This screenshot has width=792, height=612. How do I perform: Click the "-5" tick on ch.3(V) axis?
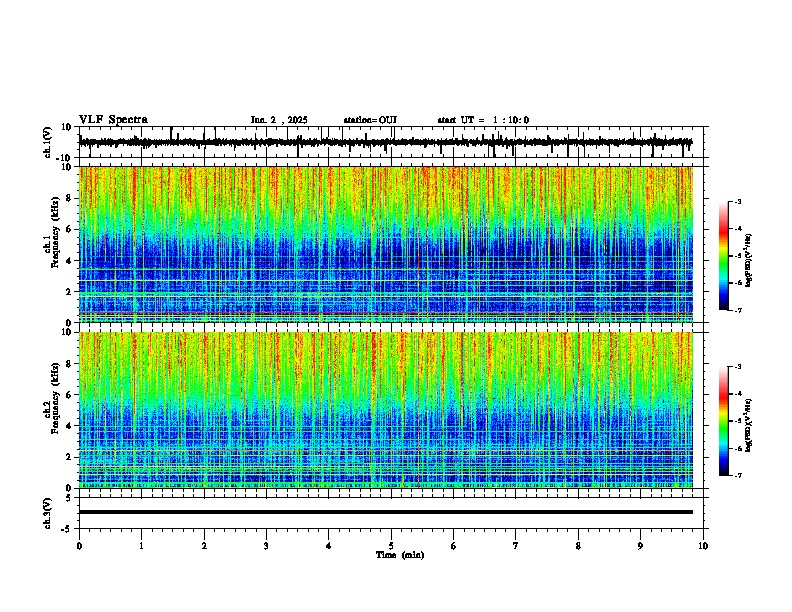click(x=67, y=529)
